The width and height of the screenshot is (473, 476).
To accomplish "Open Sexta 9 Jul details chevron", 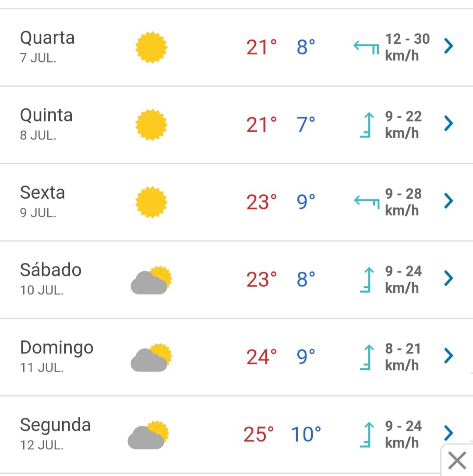I will pos(448,201).
